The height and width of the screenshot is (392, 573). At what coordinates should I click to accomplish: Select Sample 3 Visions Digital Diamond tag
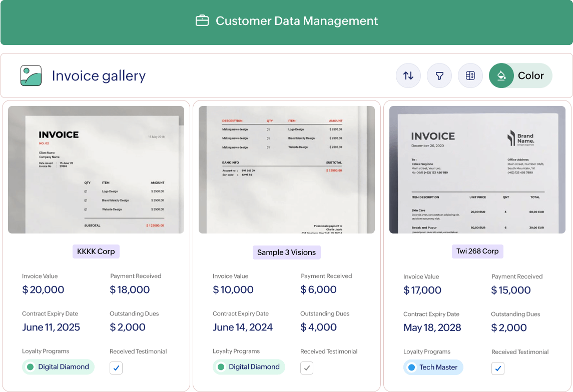point(249,367)
